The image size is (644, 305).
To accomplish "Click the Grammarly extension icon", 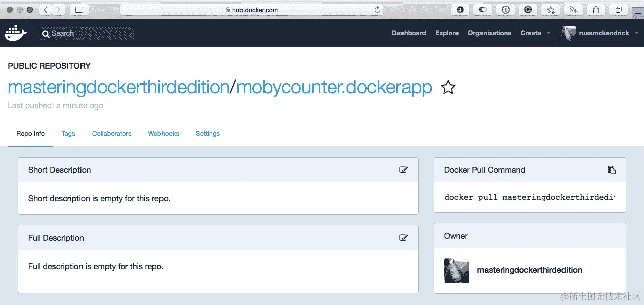I will tap(528, 10).
